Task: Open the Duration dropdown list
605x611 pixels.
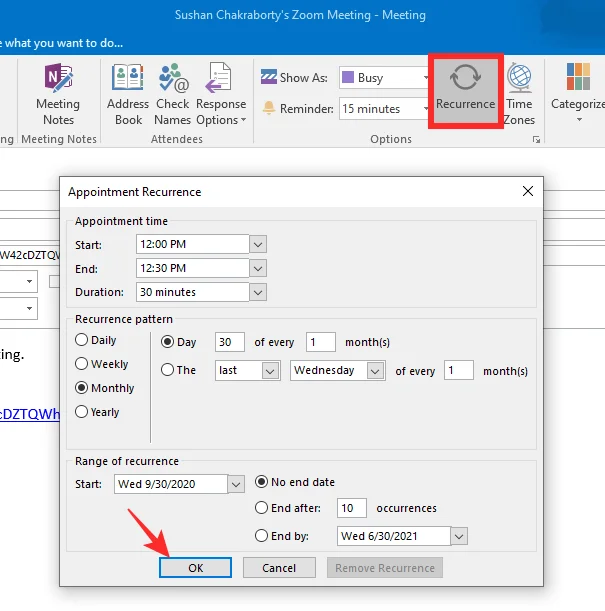Action: pos(258,292)
